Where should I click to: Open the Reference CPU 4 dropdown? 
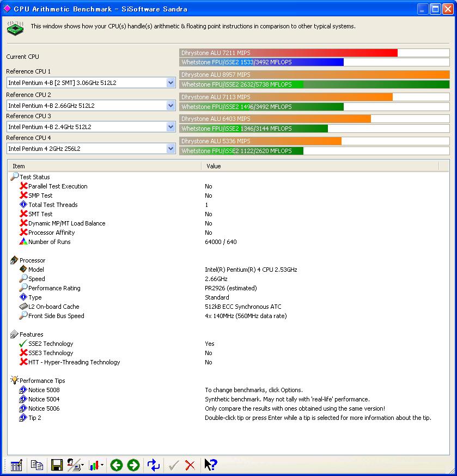pos(170,149)
